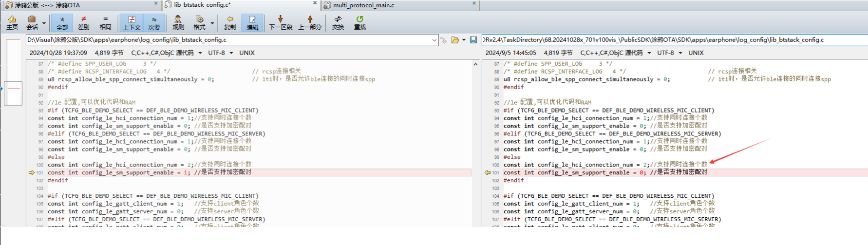Click the left copy-to-right arrow at line 101
Image resolution: width=868 pixels, height=245 pixels.
tap(32, 172)
